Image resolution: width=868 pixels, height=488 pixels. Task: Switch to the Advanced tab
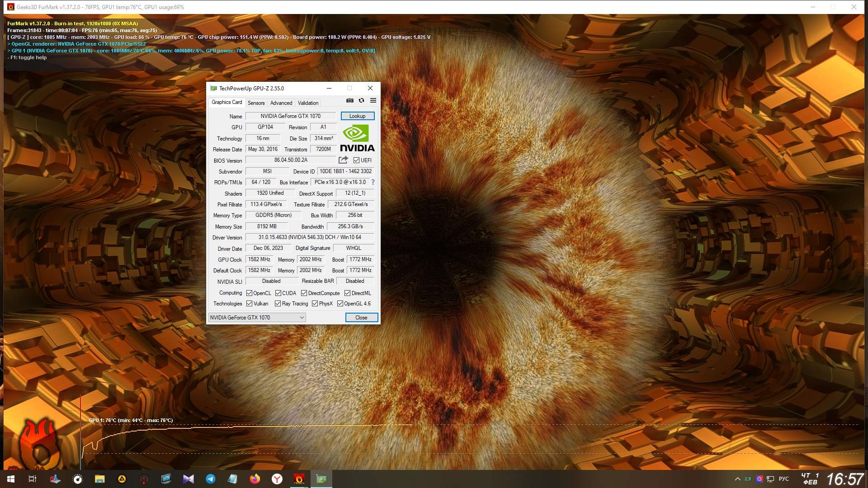point(281,103)
